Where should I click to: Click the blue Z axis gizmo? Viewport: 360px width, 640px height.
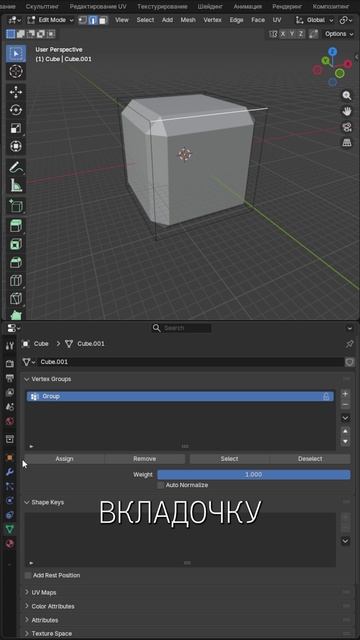333,51
